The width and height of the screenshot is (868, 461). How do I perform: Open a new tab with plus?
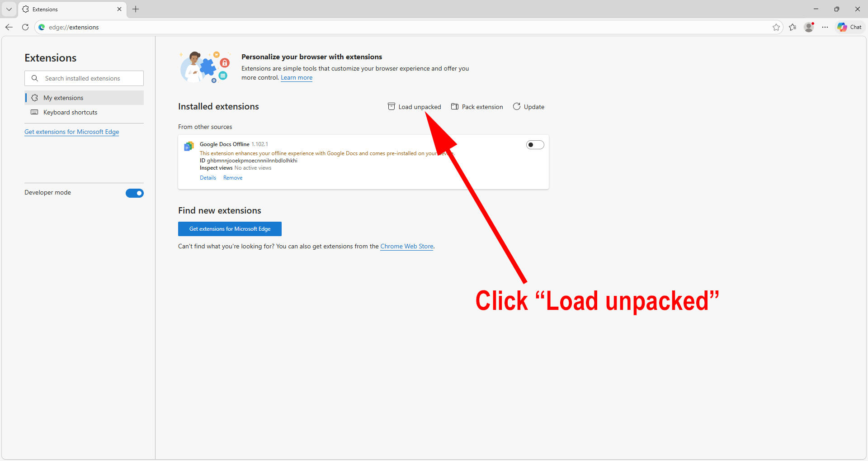(x=136, y=9)
